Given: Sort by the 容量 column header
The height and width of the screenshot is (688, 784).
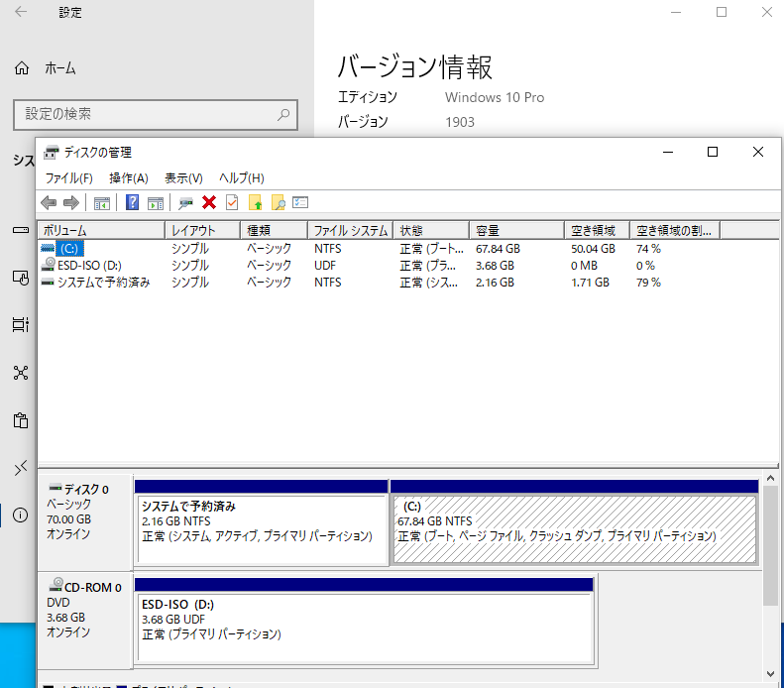Looking at the screenshot, I should (517, 231).
